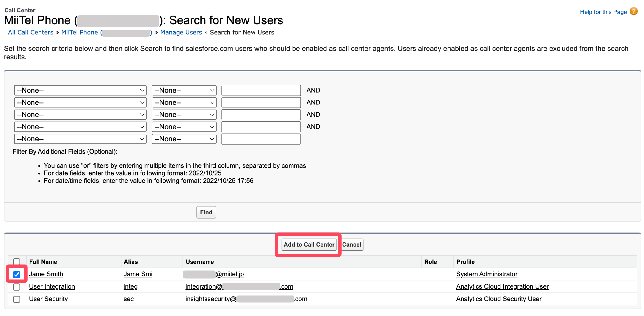Image resolution: width=644 pixels, height=316 pixels.
Task: Open fourth row operator dropdown
Action: tap(184, 127)
